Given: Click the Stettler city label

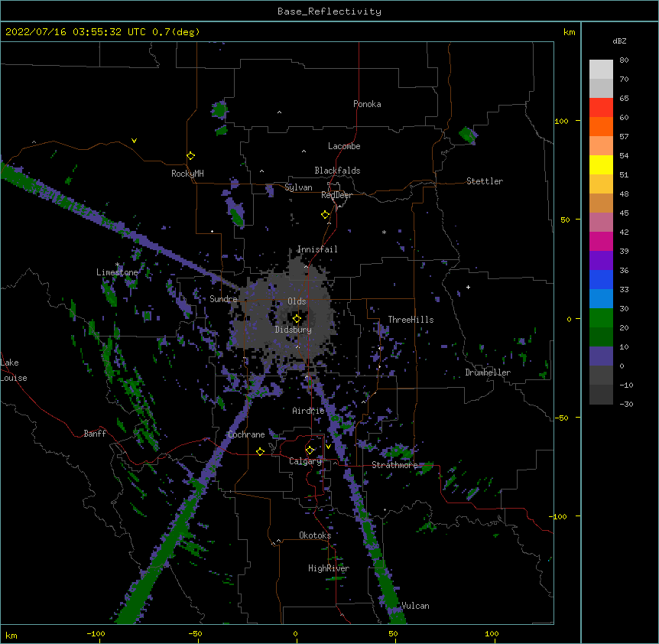Looking at the screenshot, I should point(485,181).
